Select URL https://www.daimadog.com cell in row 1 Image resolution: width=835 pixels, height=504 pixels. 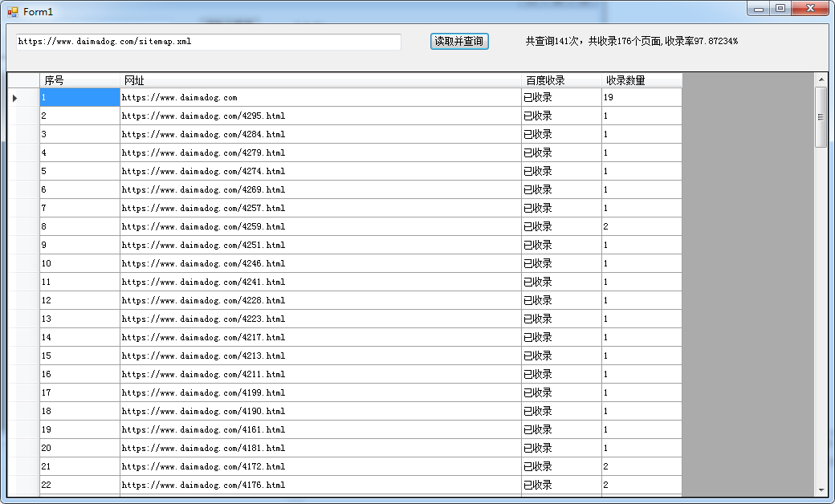click(320, 97)
